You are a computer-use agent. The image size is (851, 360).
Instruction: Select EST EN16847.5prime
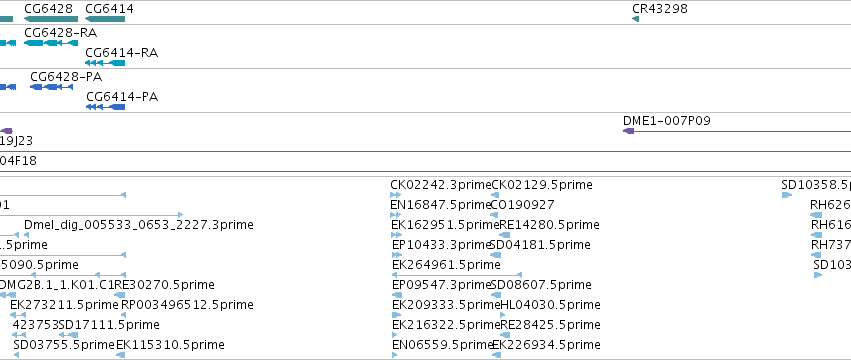(x=441, y=205)
